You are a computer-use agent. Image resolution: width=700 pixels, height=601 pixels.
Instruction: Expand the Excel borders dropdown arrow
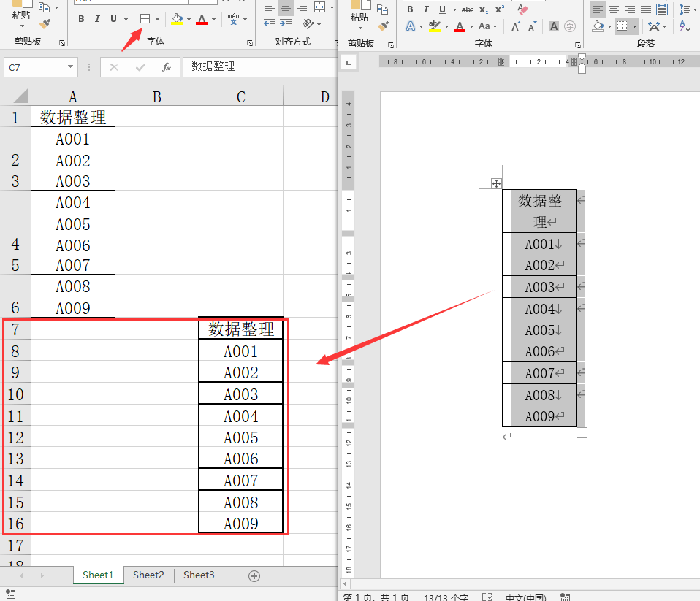click(158, 20)
